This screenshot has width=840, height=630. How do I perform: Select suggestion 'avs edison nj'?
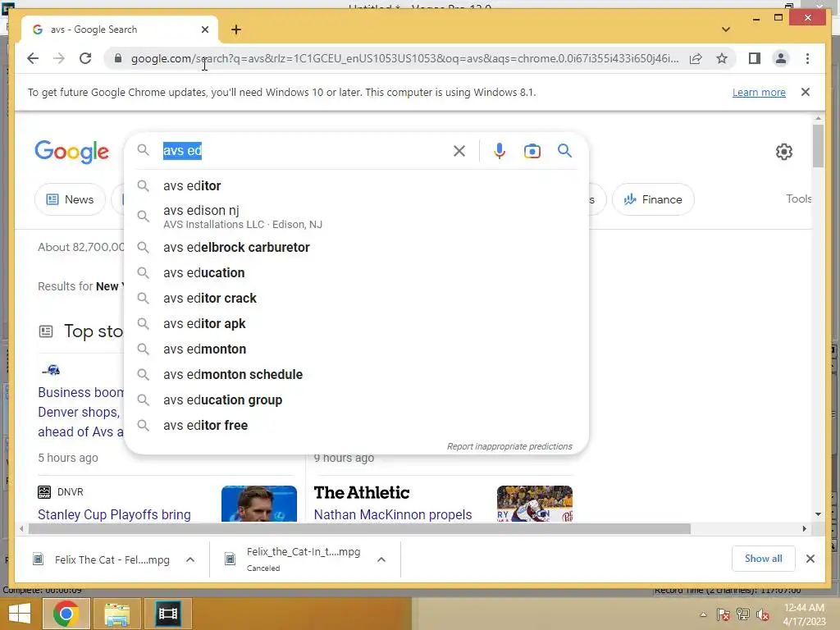tap(356, 217)
